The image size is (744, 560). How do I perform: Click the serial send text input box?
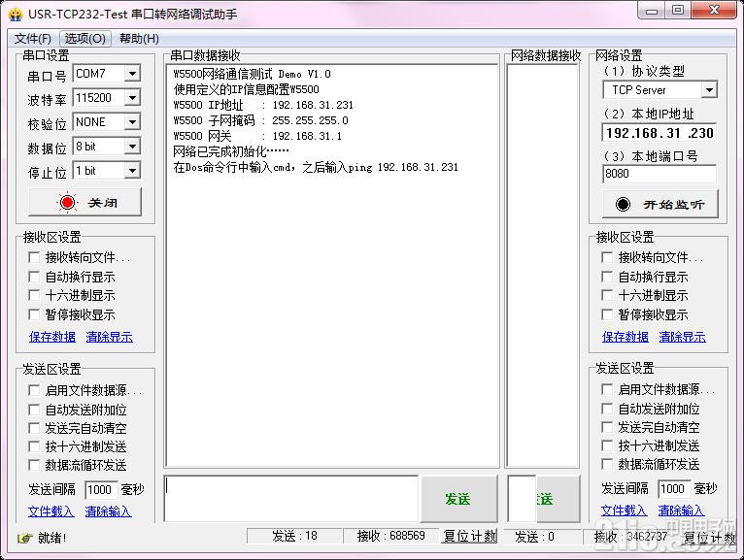(291, 499)
